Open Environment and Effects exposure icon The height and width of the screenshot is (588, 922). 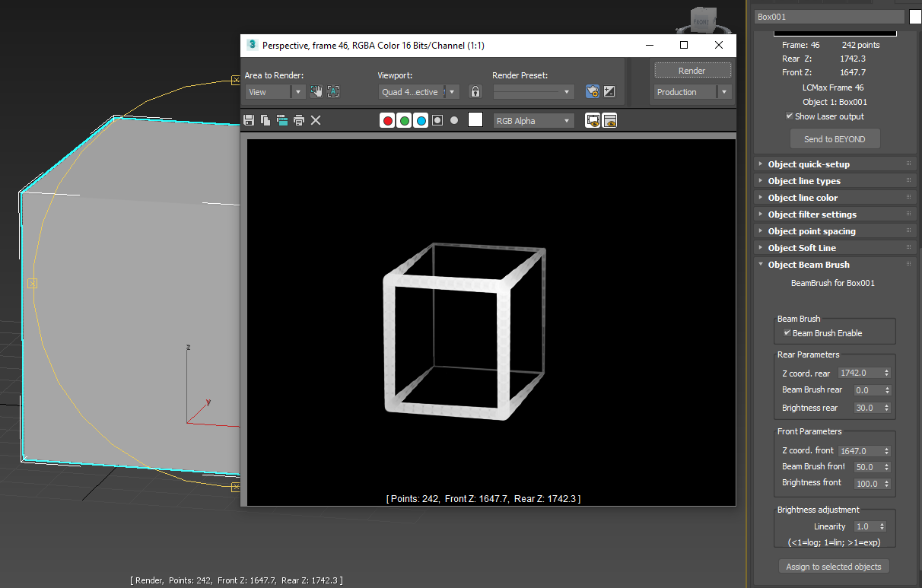click(x=609, y=92)
